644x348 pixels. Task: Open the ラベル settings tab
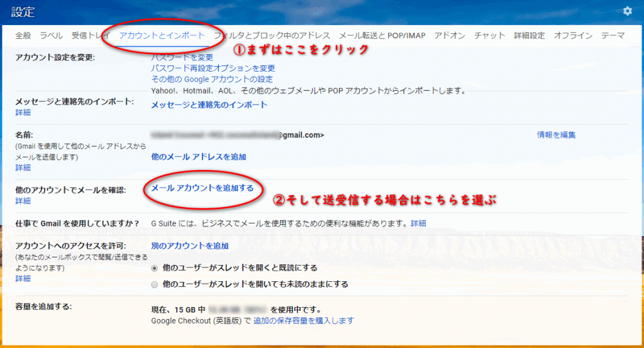coord(51,36)
